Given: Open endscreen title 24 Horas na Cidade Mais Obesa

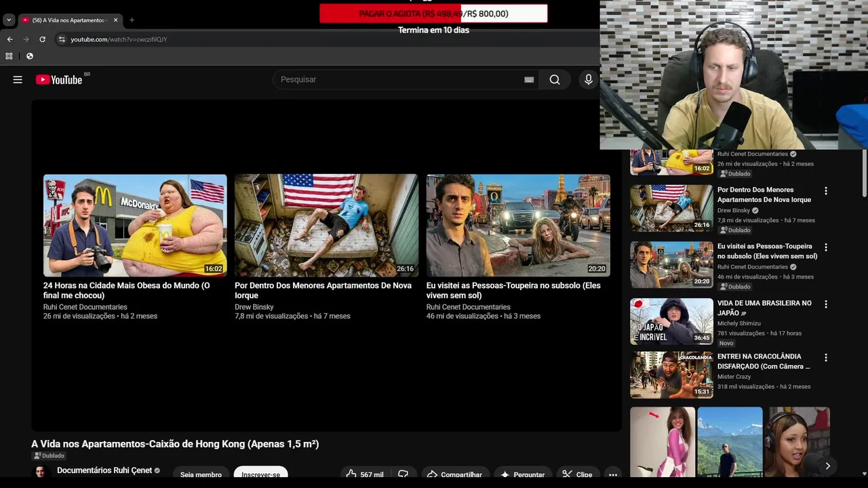Looking at the screenshot, I should click(127, 291).
